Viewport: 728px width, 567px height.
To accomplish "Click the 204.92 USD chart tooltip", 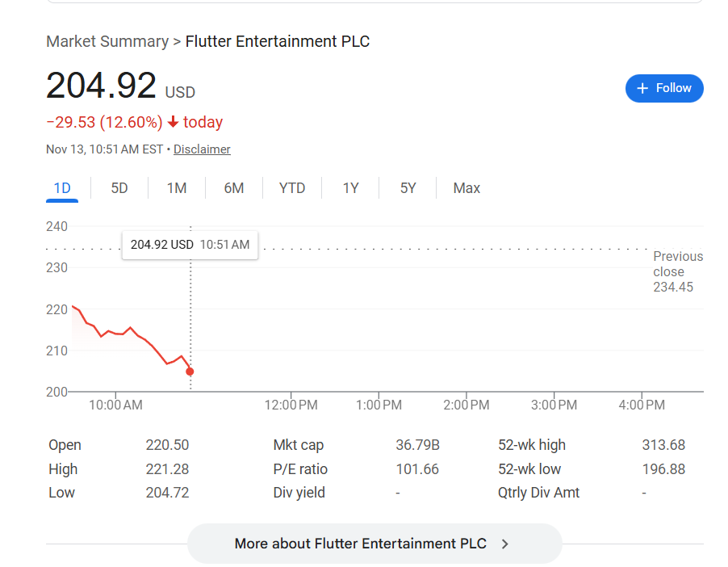I will [x=190, y=245].
